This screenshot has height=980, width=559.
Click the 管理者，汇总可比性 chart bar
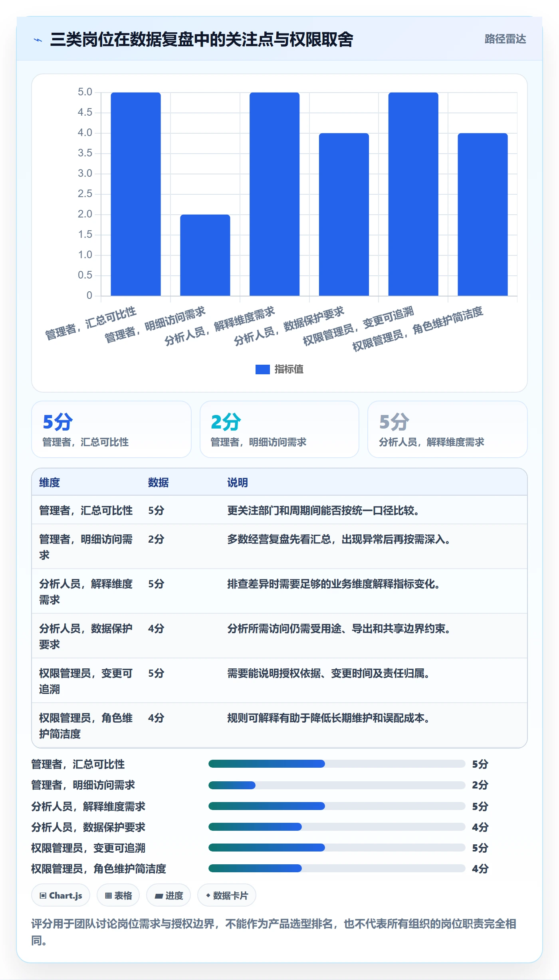136,194
